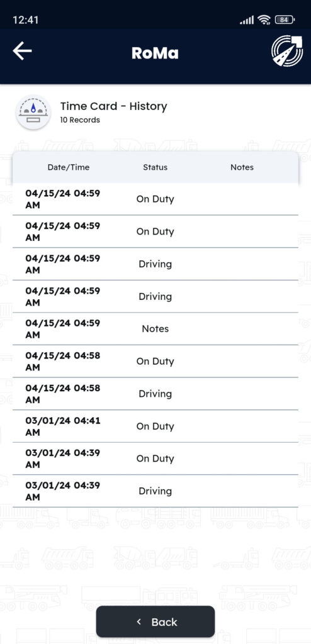This screenshot has height=644, width=311.
Task: Tap the Time Card gauge icon
Action: (x=33, y=112)
